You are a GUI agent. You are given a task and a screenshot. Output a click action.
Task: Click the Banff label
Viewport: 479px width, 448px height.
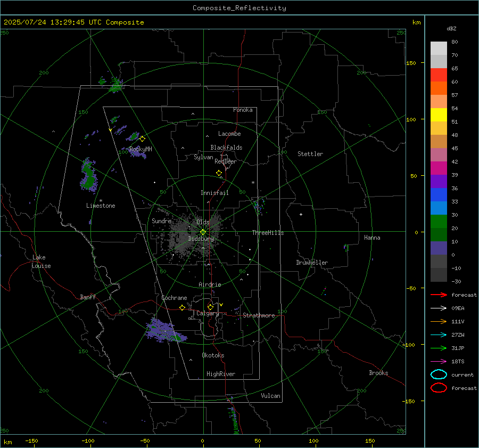point(88,297)
